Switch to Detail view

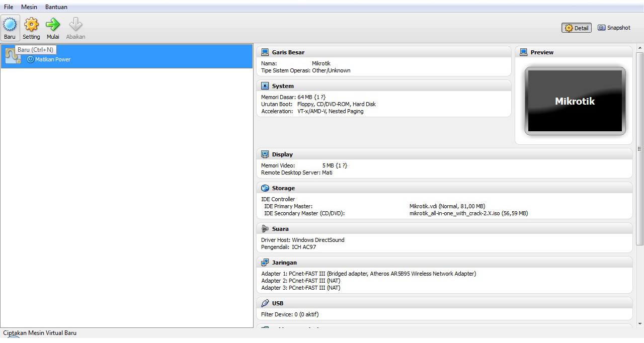pyautogui.click(x=577, y=28)
